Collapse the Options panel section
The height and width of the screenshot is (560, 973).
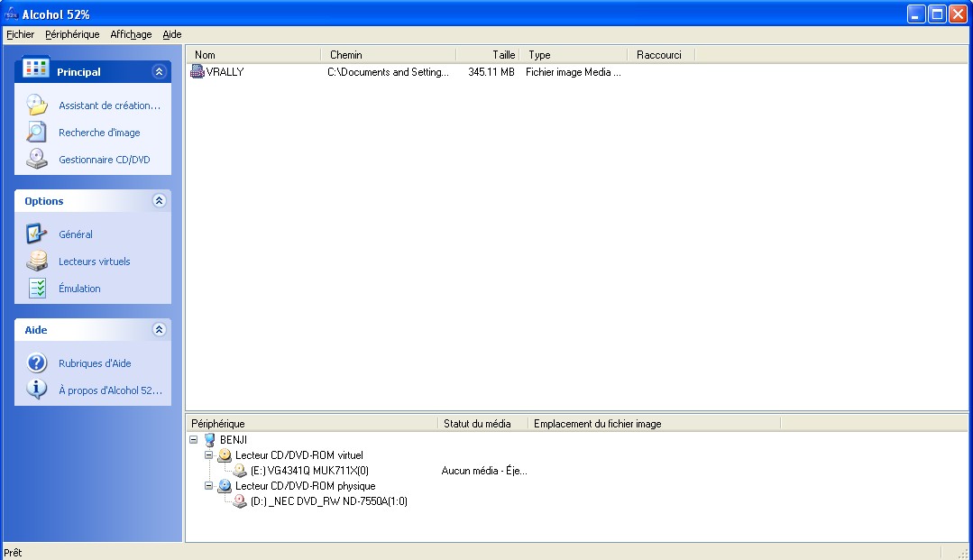tap(159, 200)
